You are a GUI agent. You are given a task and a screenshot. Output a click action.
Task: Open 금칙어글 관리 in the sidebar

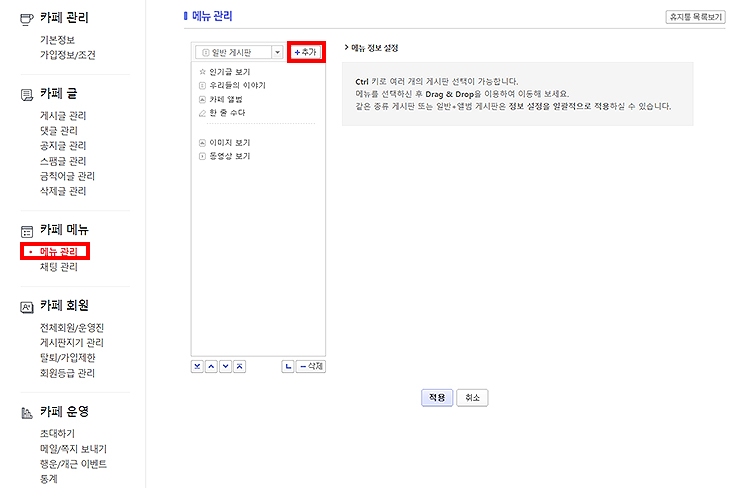click(67, 176)
